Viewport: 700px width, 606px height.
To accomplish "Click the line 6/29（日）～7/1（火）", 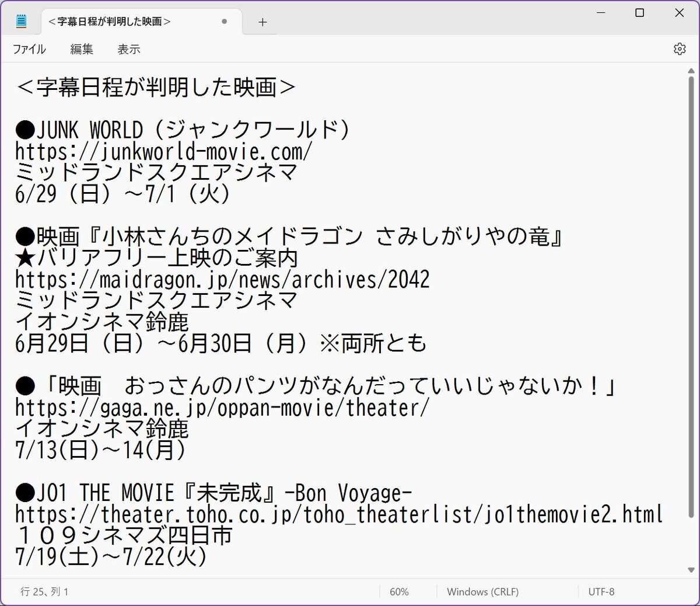I will point(123,194).
